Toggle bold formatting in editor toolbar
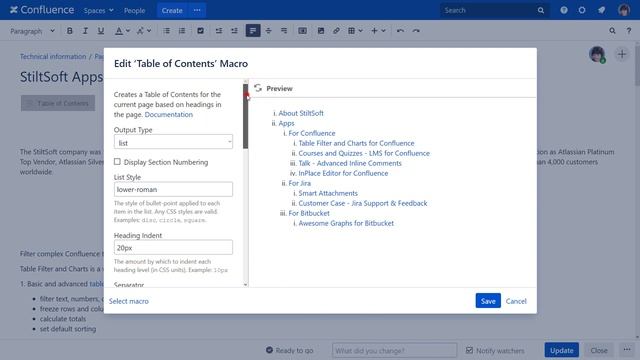 pyautogui.click(x=70, y=31)
